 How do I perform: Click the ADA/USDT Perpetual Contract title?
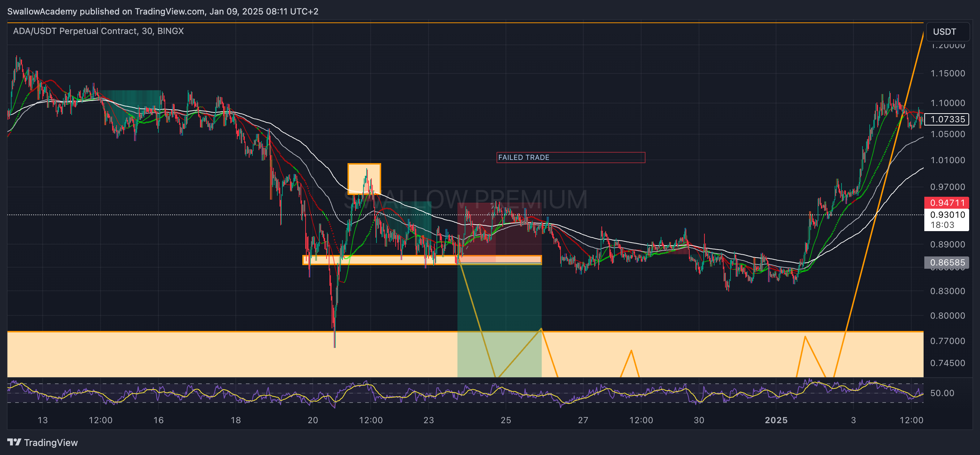[x=98, y=31]
